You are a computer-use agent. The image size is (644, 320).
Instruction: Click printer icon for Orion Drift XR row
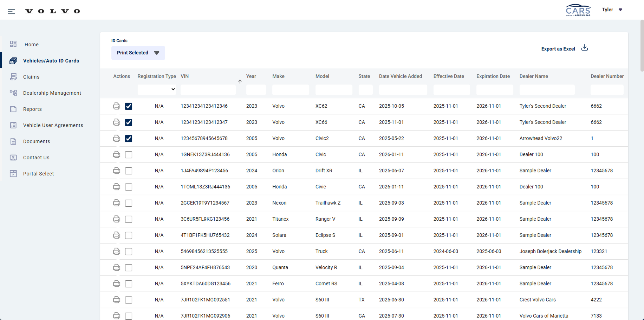click(x=117, y=171)
